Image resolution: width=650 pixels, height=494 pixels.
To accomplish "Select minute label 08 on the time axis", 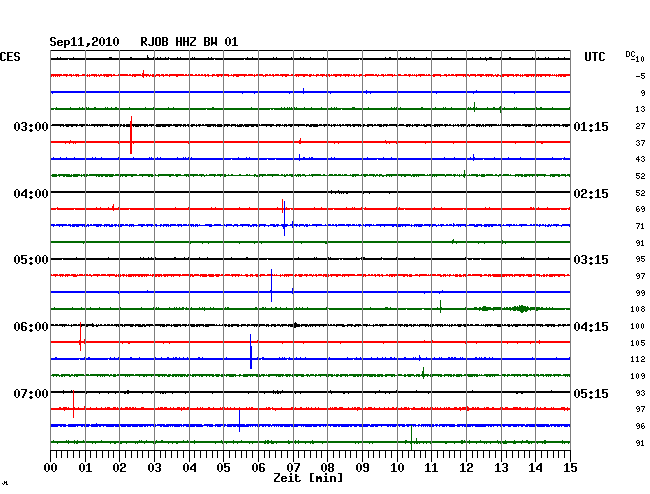I will coord(327,467).
